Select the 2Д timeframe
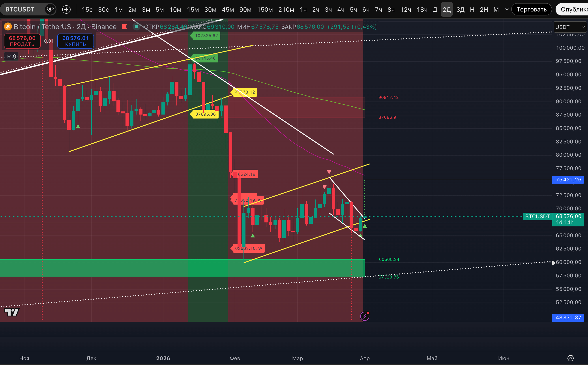The width and height of the screenshot is (588, 365). pos(447,9)
